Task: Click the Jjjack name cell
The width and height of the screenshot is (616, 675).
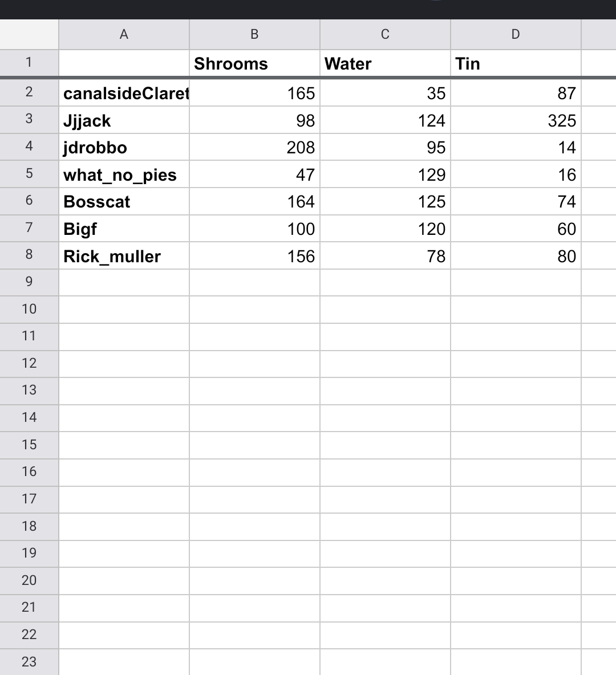Action: coord(124,120)
